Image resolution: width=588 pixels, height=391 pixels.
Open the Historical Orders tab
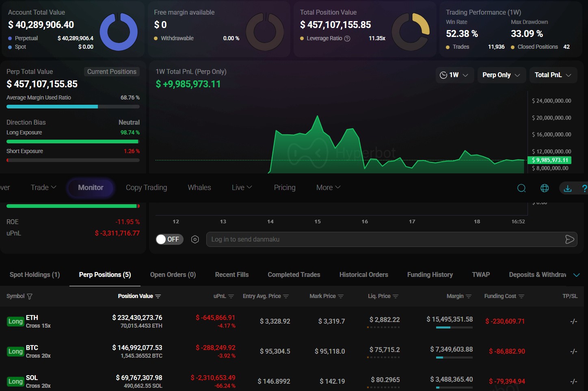(x=364, y=275)
